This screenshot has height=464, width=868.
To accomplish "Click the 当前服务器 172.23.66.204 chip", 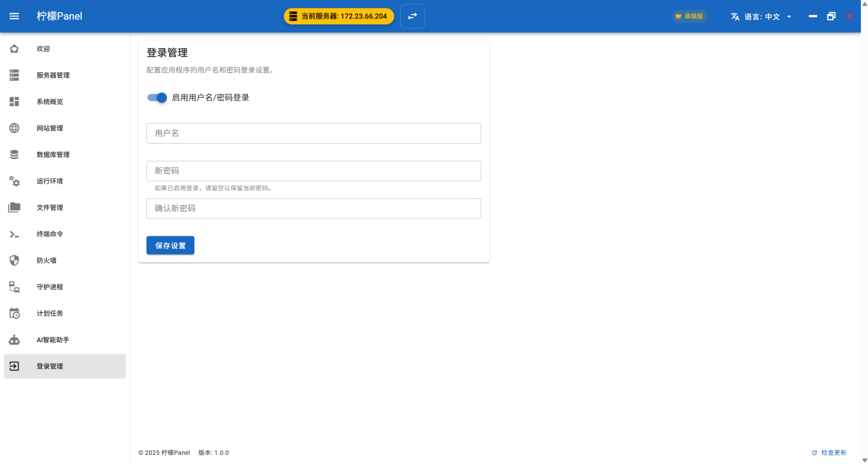I will (x=339, y=16).
